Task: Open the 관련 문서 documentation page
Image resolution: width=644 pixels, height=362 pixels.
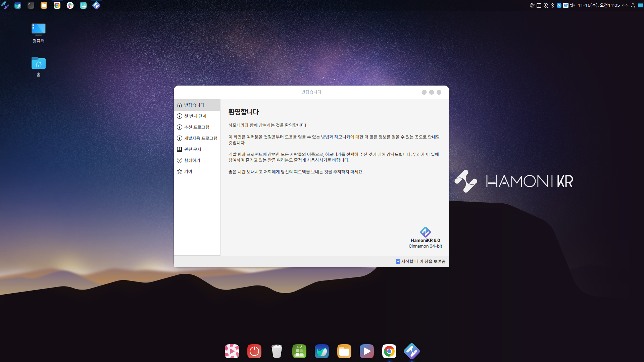Action: 192,149
